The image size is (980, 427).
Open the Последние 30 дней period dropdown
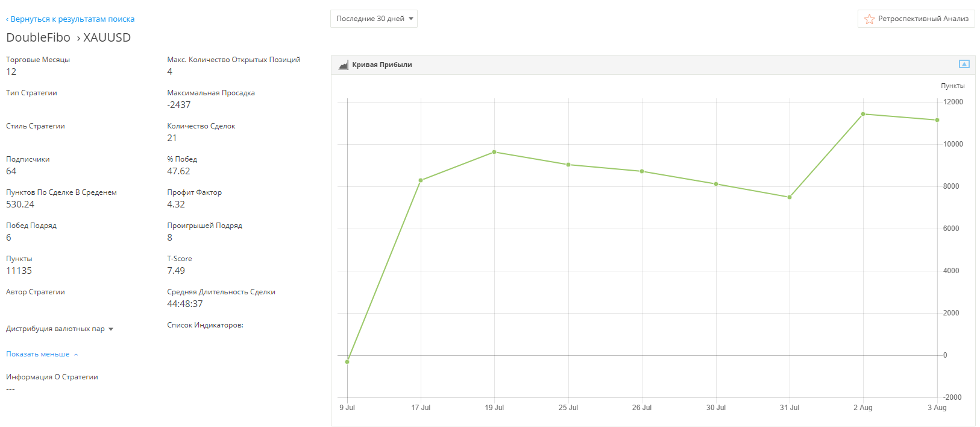[374, 19]
